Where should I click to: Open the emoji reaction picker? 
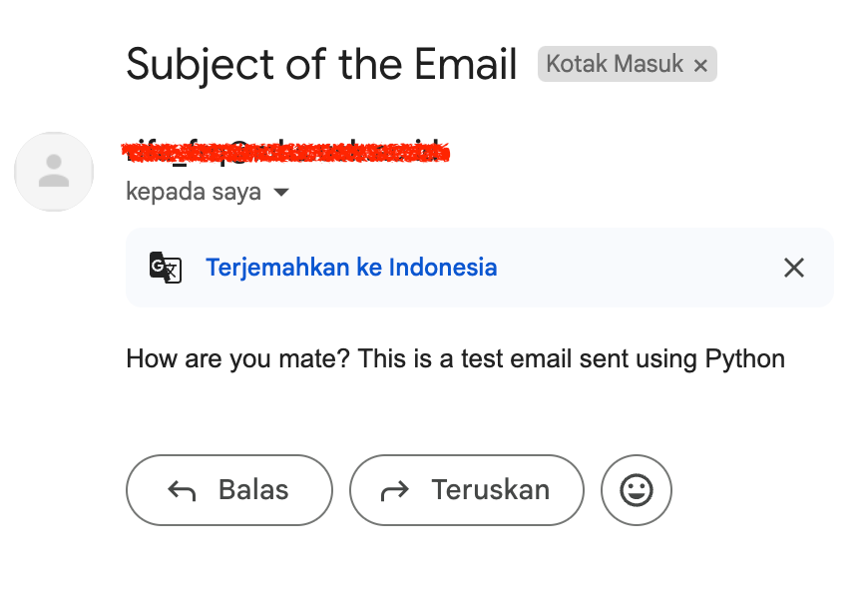pyautogui.click(x=637, y=490)
